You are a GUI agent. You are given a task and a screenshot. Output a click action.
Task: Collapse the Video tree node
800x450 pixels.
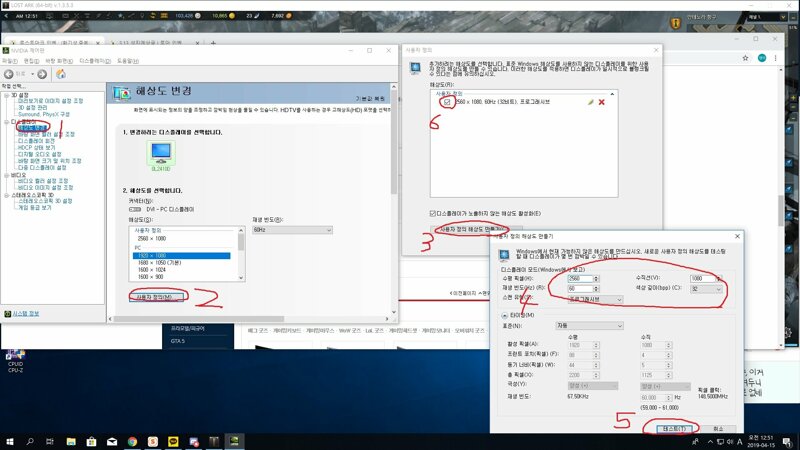pos(7,175)
